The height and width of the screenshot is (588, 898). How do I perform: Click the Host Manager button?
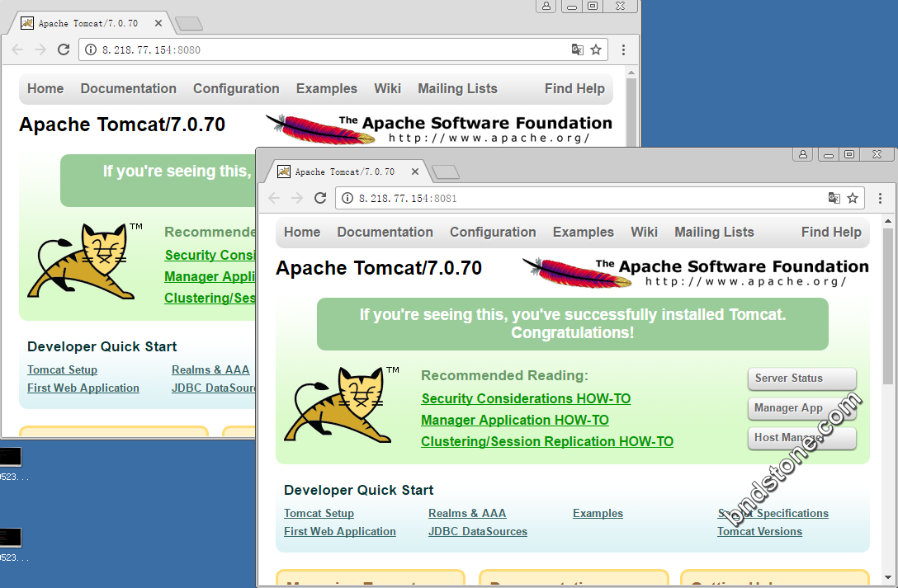coord(801,438)
